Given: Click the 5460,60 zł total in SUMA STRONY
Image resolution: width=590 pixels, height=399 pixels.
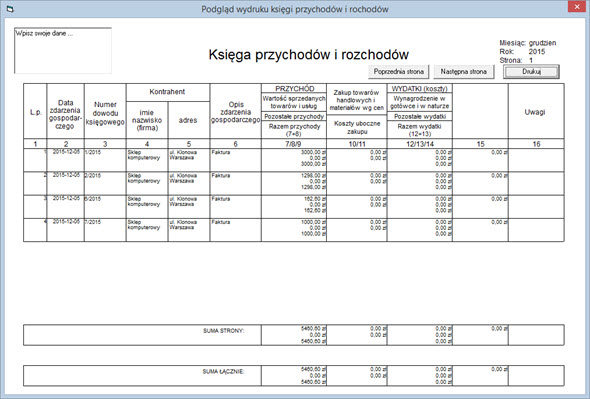Looking at the screenshot, I should coord(313,329).
